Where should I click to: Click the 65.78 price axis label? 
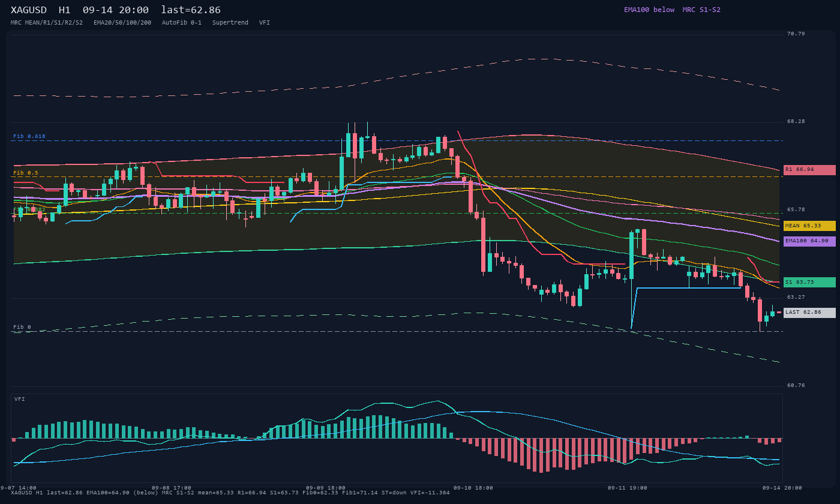(x=796, y=209)
